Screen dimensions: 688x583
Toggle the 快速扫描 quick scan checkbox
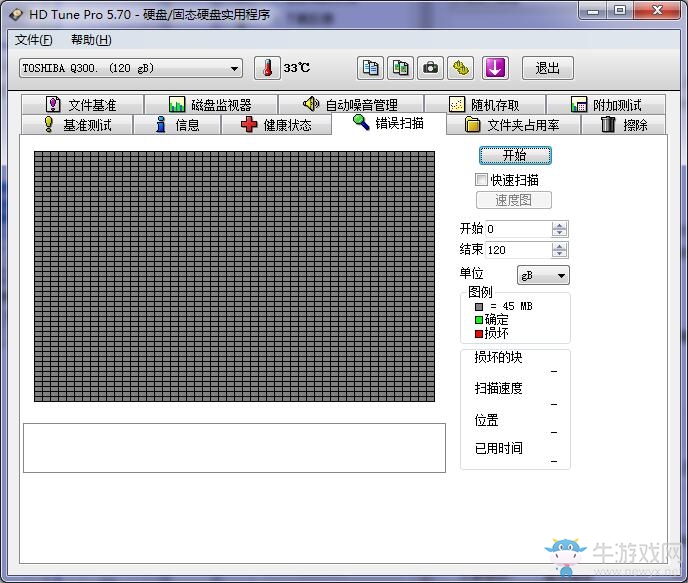click(481, 179)
